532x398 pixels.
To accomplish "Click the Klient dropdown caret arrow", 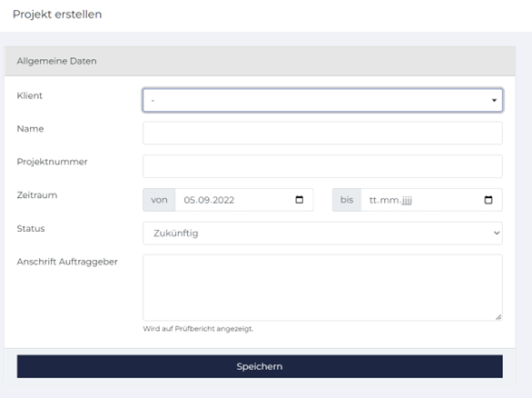I will click(x=494, y=100).
